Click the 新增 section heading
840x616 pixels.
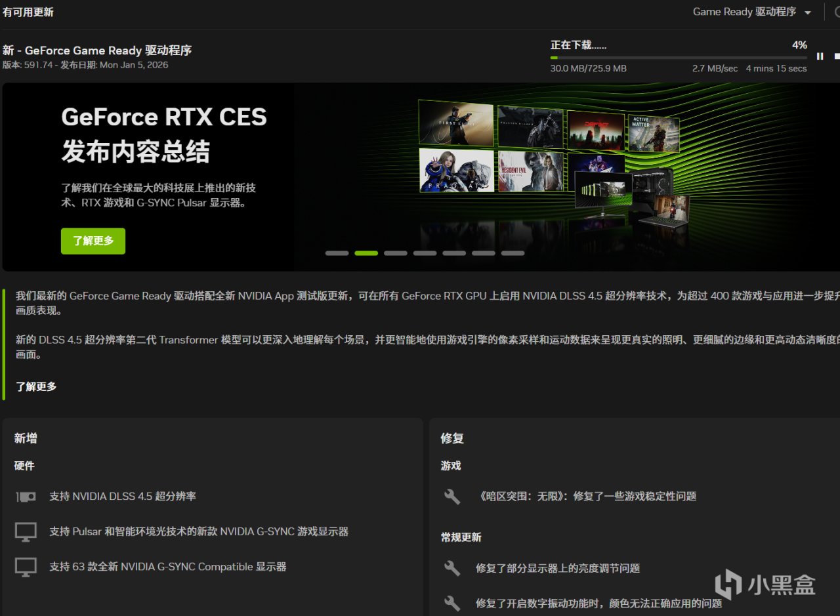pos(26,438)
